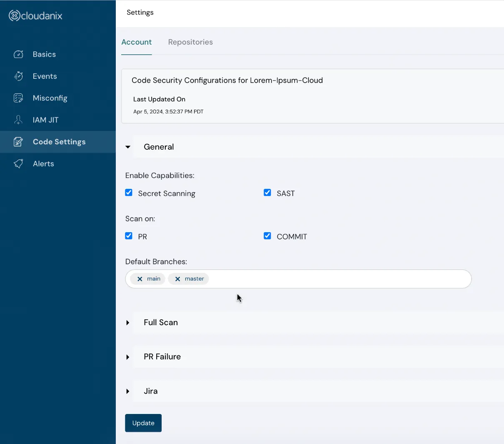Open the Basics sidebar section
The width and height of the screenshot is (504, 444).
44,54
